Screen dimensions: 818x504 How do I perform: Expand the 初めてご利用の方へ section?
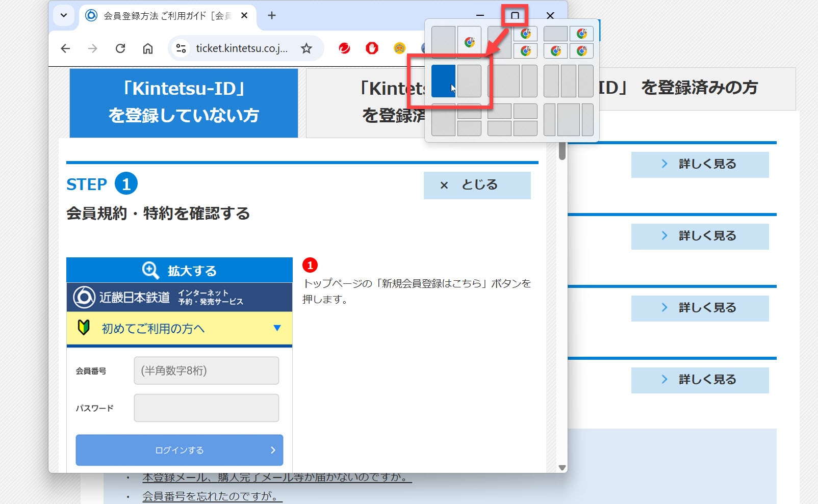[x=179, y=328]
